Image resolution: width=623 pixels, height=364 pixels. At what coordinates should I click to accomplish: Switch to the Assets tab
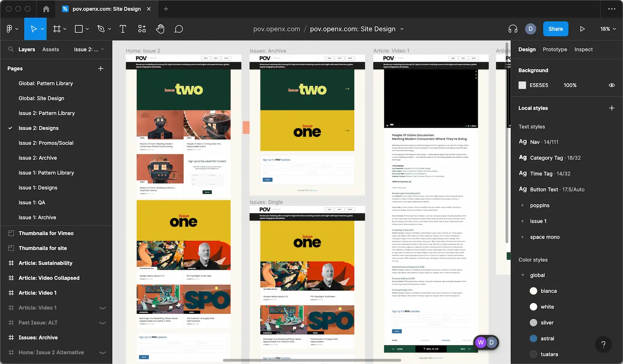click(51, 49)
